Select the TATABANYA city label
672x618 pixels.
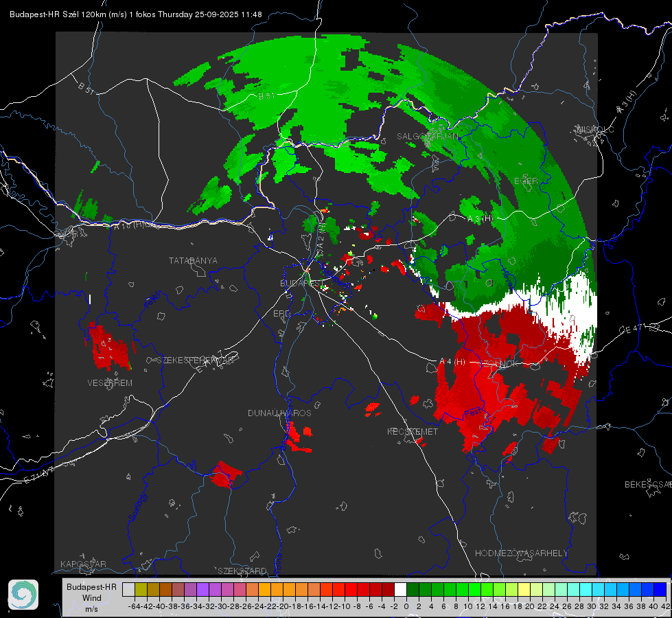coord(193,261)
